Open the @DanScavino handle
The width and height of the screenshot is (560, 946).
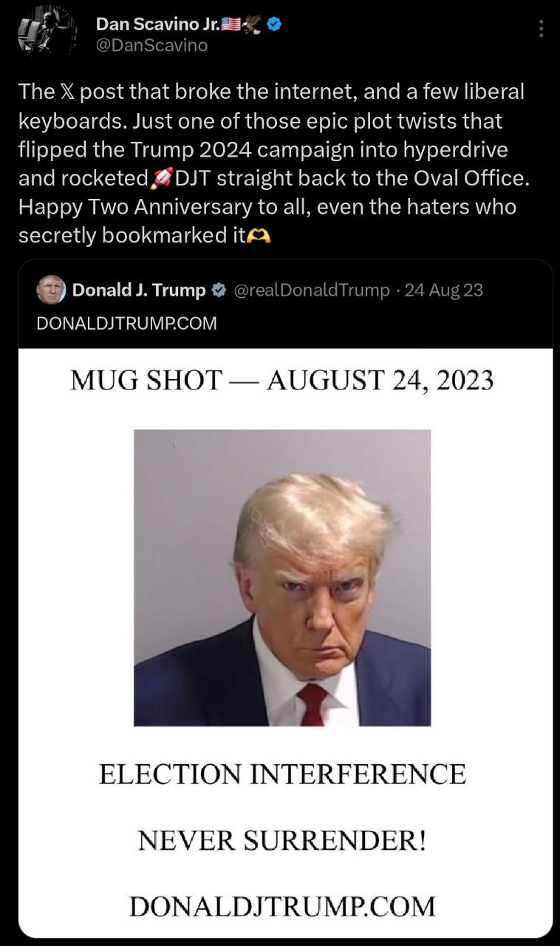[151, 45]
